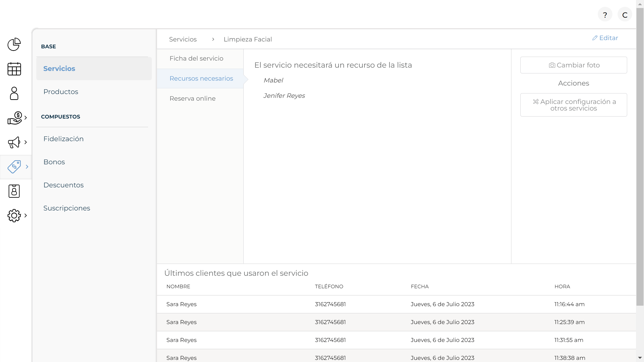The width and height of the screenshot is (644, 362).
Task: Click the scrollbar down arrow
Action: click(640, 358)
